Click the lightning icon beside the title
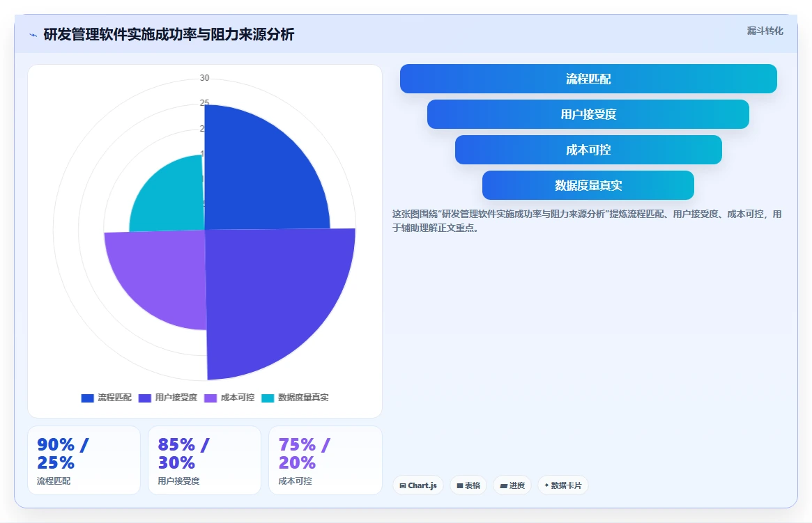The height and width of the screenshot is (523, 812). [x=33, y=36]
